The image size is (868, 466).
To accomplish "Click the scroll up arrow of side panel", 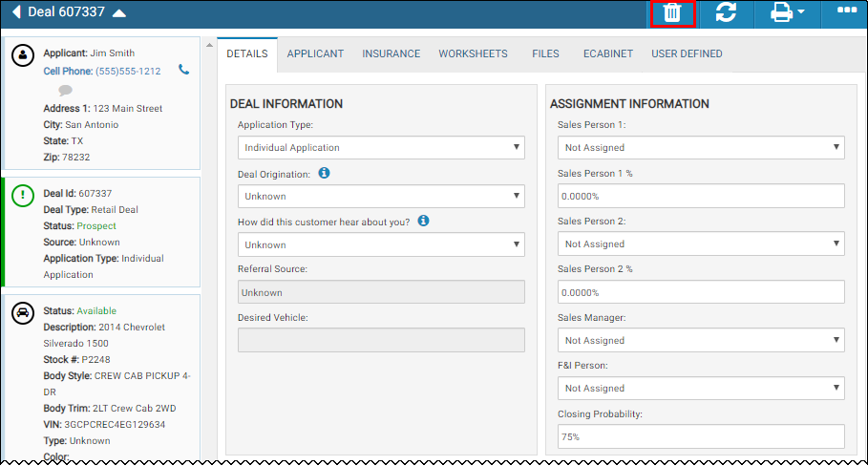I will (x=209, y=45).
